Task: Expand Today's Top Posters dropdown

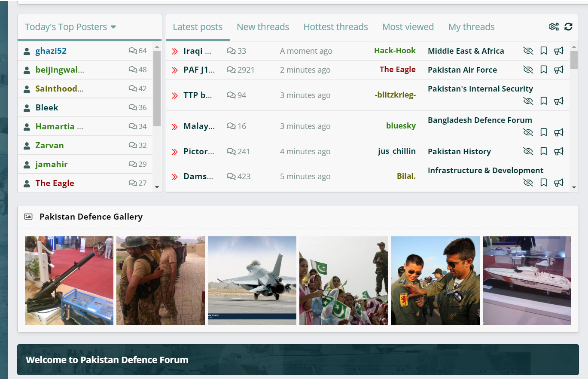Action: coord(70,27)
